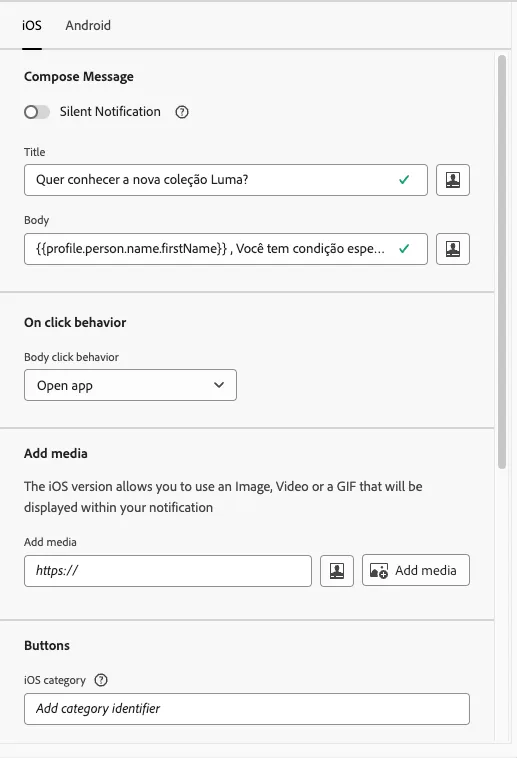Open the Body click behavior dropdown
Screen dimensions: 517x758
[130, 385]
